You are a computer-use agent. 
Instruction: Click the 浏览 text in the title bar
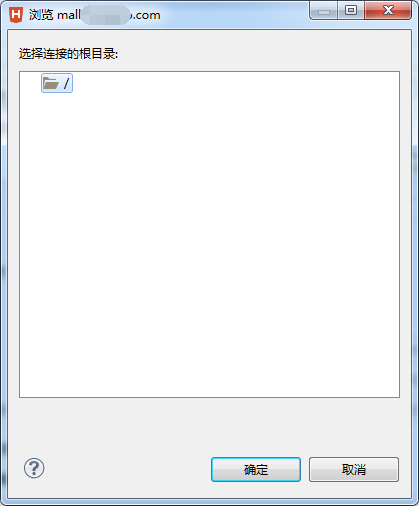(41, 15)
